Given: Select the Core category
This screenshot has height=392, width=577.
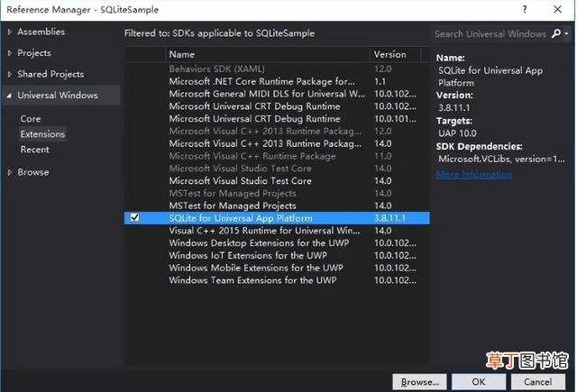Looking at the screenshot, I should (31, 119).
